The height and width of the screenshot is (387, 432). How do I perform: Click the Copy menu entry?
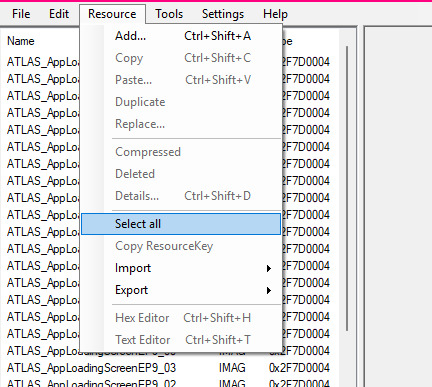[x=181, y=58]
